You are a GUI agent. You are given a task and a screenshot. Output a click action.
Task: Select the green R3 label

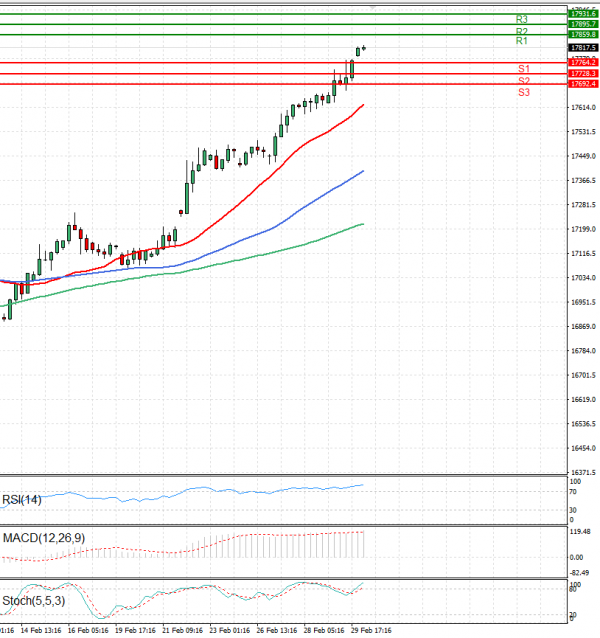tap(521, 19)
